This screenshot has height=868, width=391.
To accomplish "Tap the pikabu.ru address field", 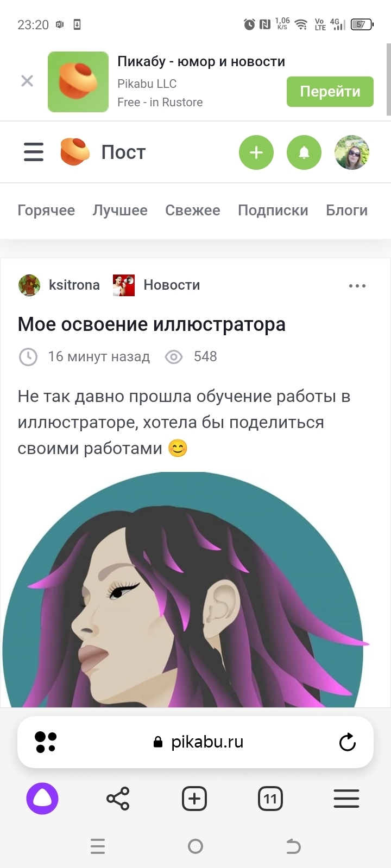I will pyautogui.click(x=199, y=742).
